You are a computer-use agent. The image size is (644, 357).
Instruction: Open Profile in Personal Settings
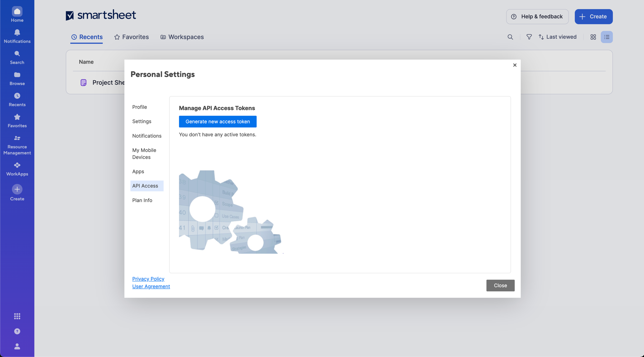(139, 107)
